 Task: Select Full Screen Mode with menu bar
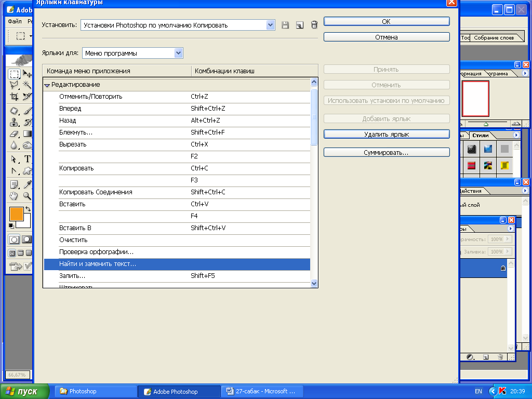coord(20,253)
